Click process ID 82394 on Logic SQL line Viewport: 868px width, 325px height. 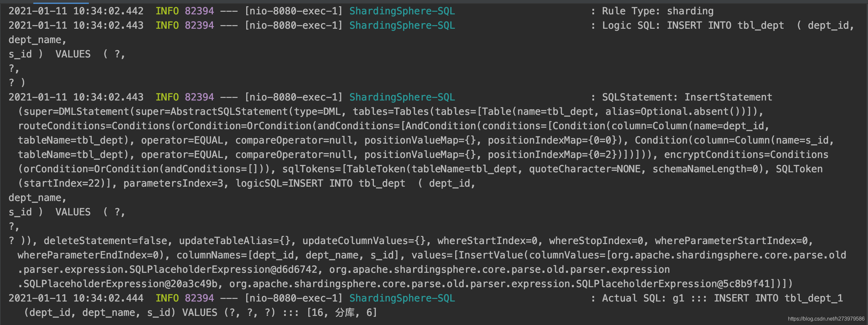tap(199, 25)
